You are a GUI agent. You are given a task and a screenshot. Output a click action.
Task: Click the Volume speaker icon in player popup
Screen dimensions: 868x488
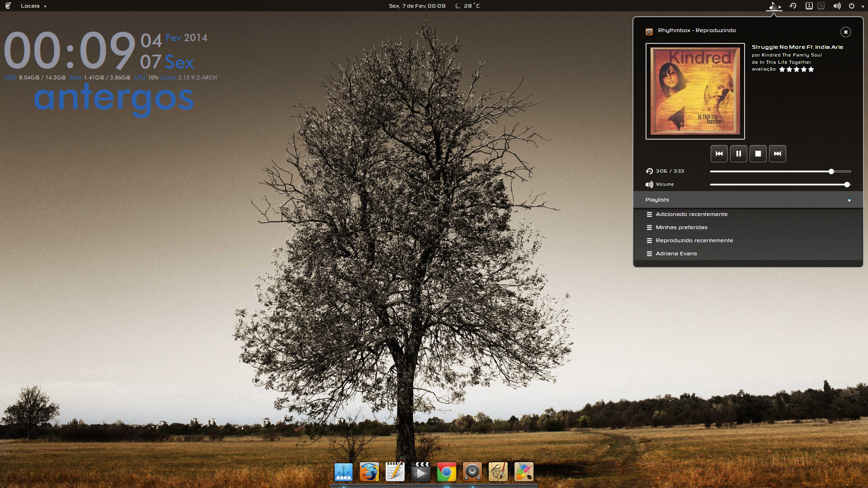click(650, 184)
